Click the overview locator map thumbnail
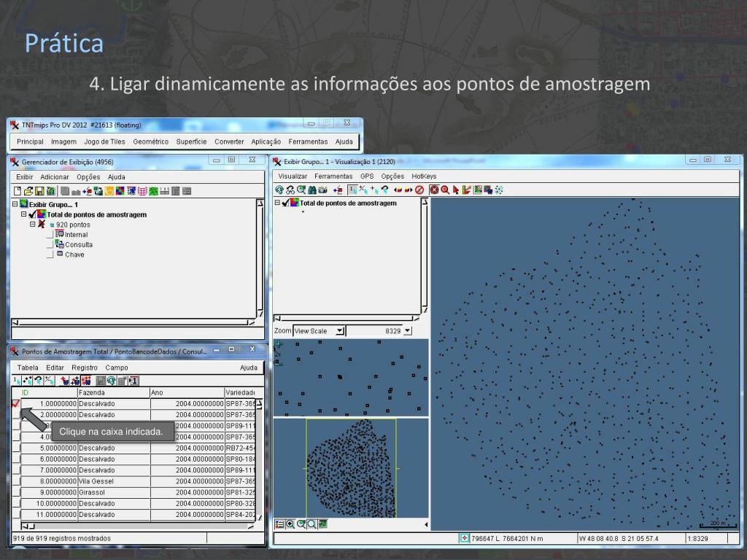This screenshot has width=747, height=560. (351, 468)
